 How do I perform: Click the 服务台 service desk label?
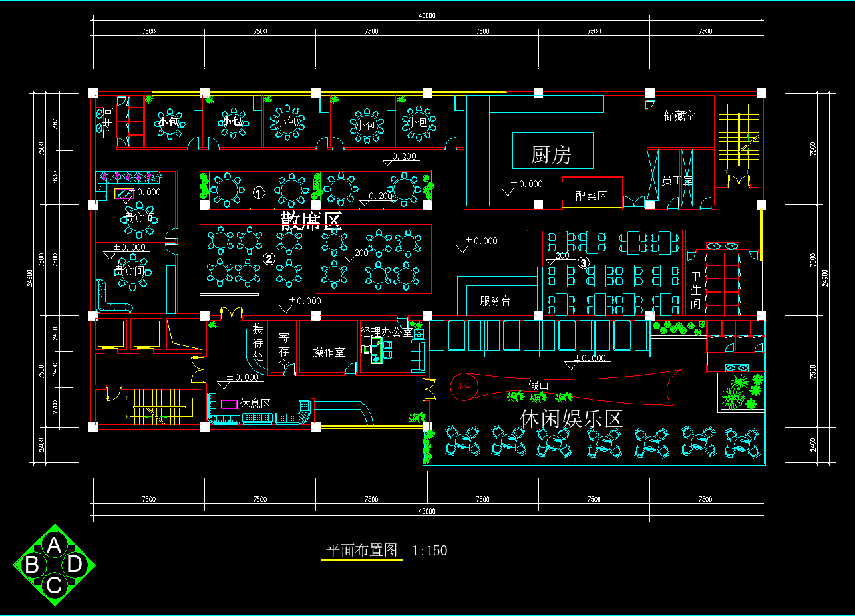click(495, 301)
